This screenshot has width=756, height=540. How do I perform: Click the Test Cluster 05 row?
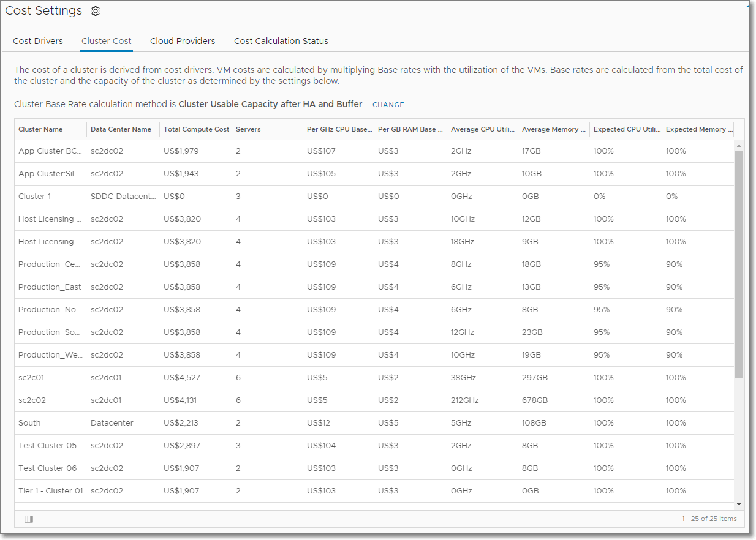click(x=47, y=446)
